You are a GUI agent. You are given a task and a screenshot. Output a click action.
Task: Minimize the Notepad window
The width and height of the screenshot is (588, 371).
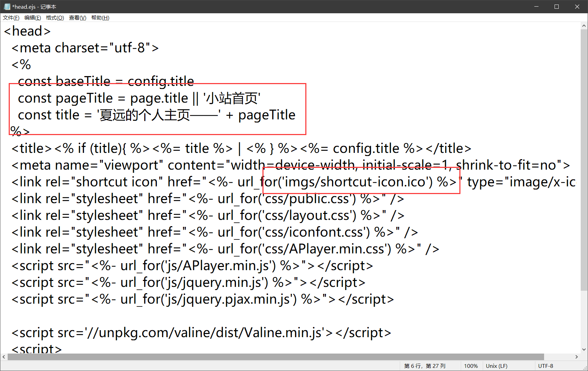coord(536,7)
